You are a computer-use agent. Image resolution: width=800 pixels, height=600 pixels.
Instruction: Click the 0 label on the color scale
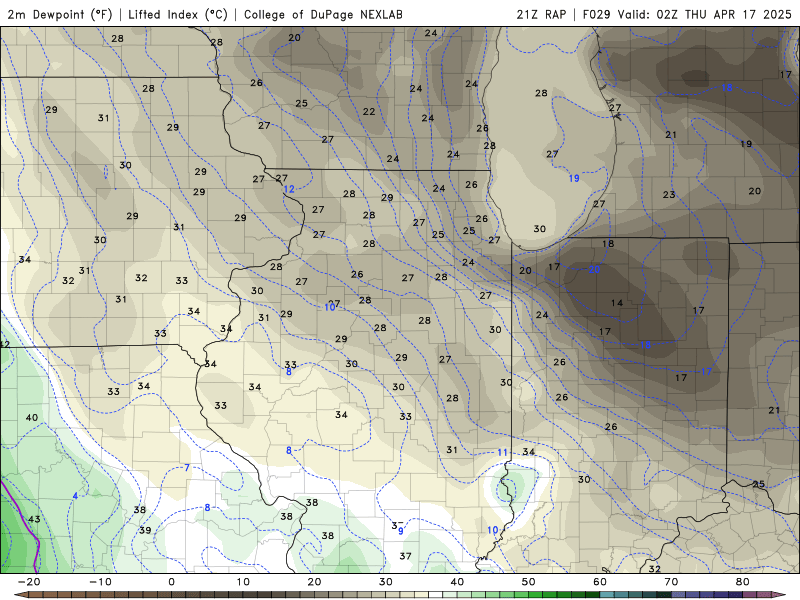(171, 582)
